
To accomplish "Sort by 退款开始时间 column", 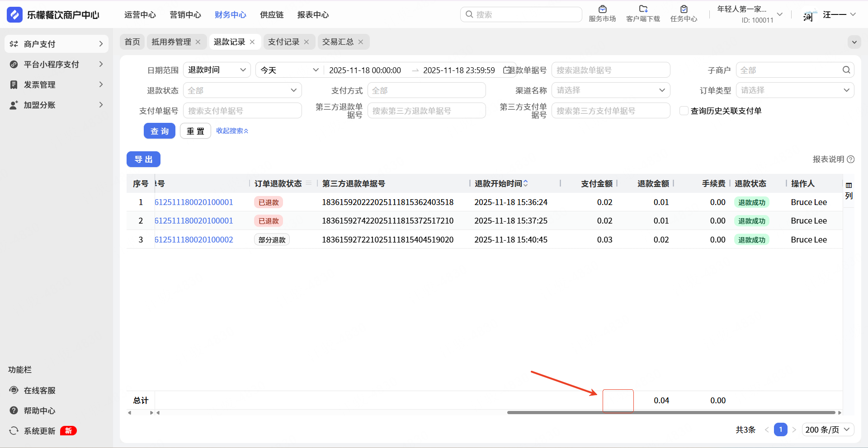I will (525, 183).
